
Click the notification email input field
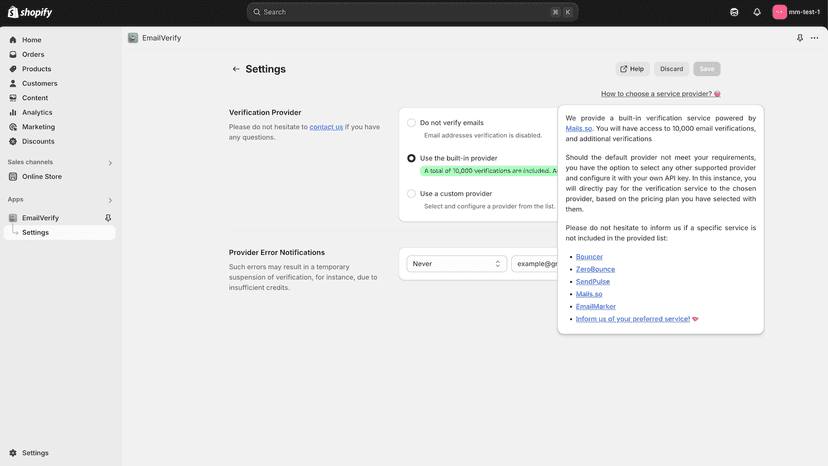point(534,264)
